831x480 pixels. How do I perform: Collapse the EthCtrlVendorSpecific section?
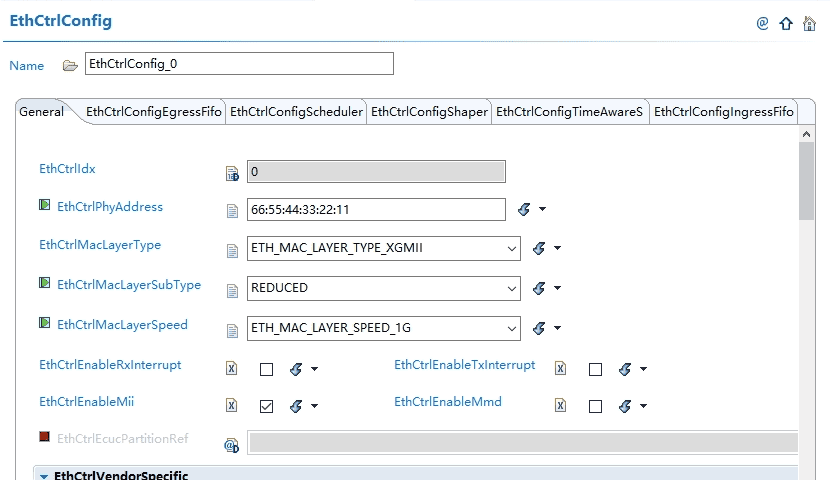tap(43, 476)
